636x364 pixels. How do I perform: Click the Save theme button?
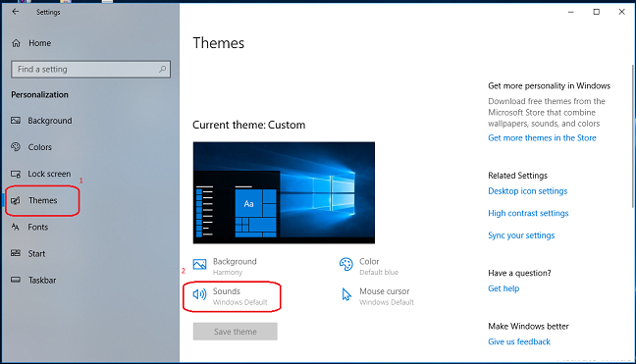(236, 332)
